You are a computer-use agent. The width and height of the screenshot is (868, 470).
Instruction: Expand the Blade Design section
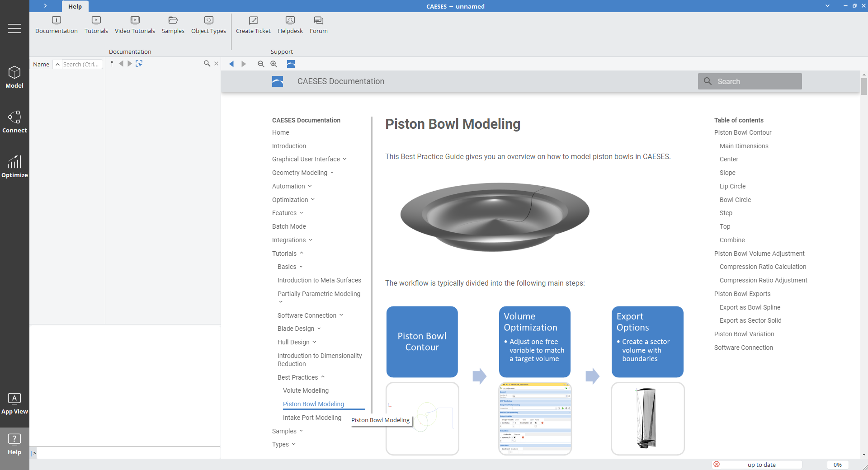tap(319, 329)
